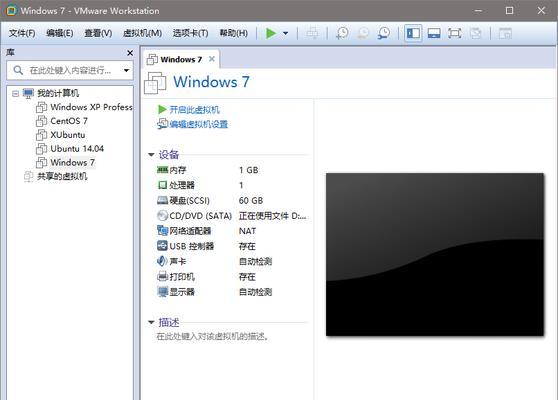Screen dimensions: 558x400
Task: Open the 选项卡(T) menu
Action: tap(190, 33)
